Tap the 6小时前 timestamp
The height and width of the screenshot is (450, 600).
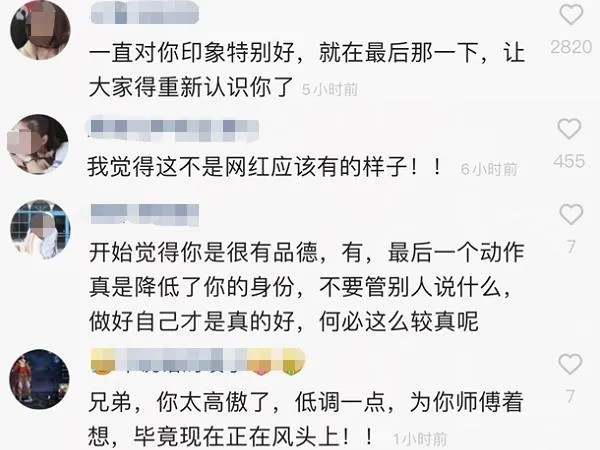[489, 169]
